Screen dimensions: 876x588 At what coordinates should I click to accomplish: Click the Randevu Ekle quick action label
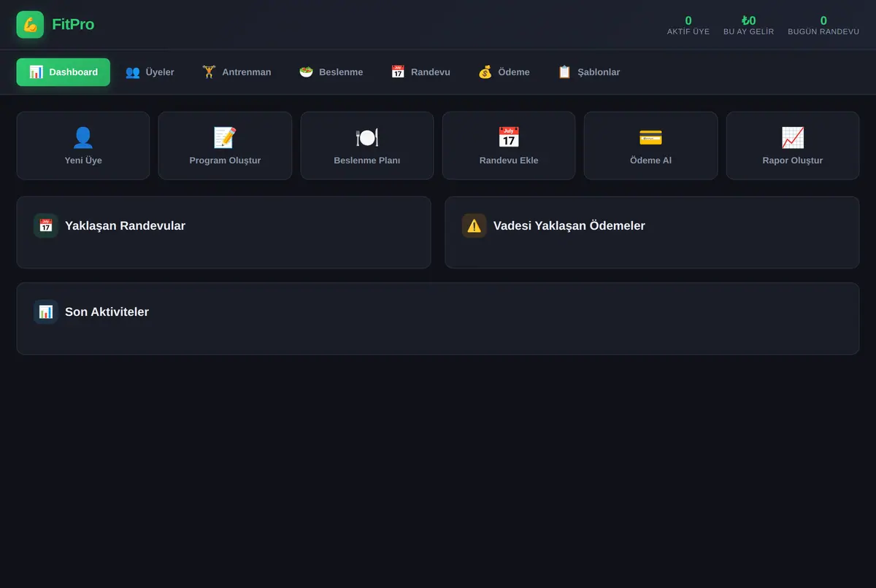pyautogui.click(x=509, y=160)
